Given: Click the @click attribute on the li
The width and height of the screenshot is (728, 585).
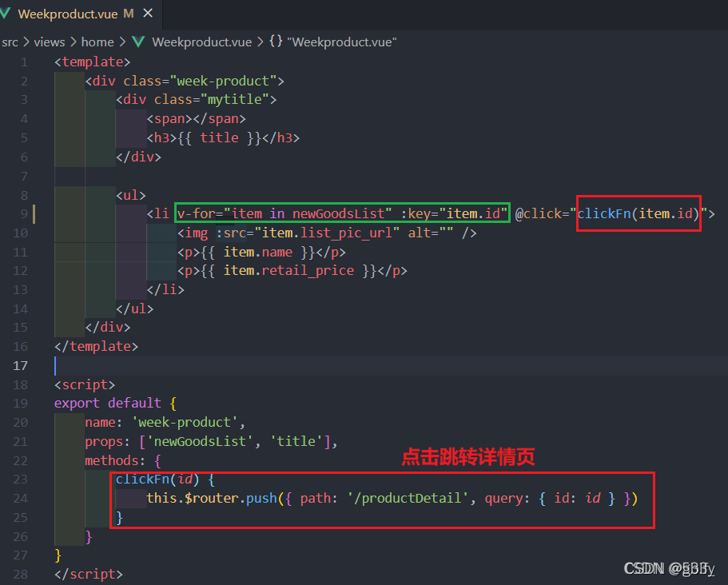Looking at the screenshot, I should pyautogui.click(x=542, y=214).
